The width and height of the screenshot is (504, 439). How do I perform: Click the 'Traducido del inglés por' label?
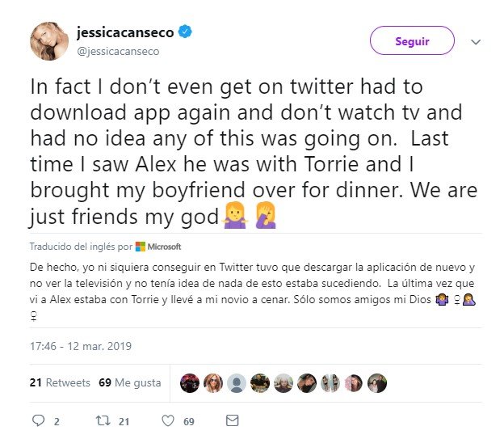click(80, 247)
